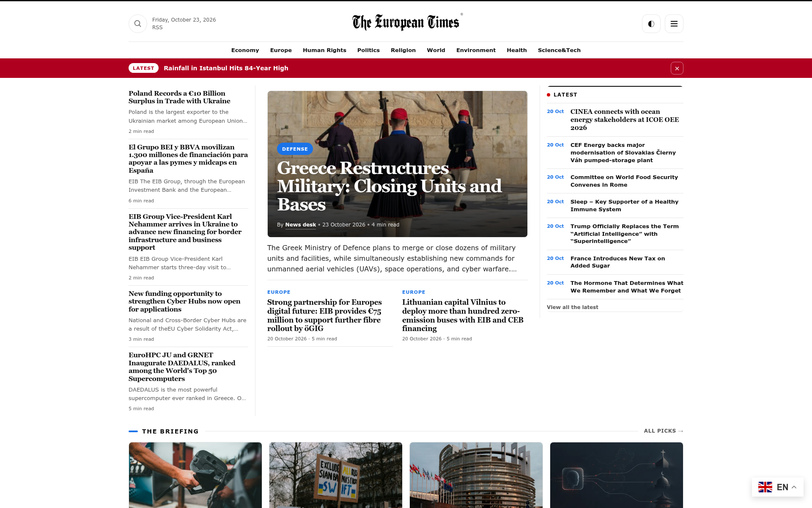Read Poland €10 Billion Surplus article
Screen dimensions: 812x508
point(179,97)
